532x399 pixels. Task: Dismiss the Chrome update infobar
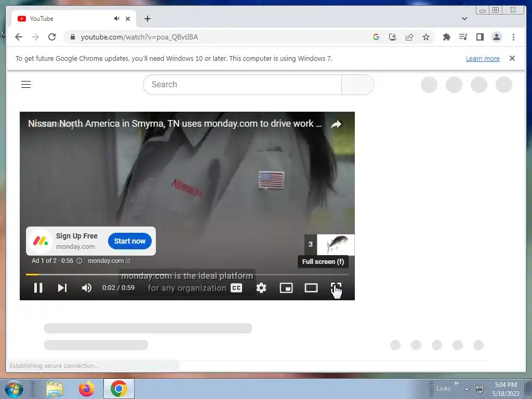point(512,58)
